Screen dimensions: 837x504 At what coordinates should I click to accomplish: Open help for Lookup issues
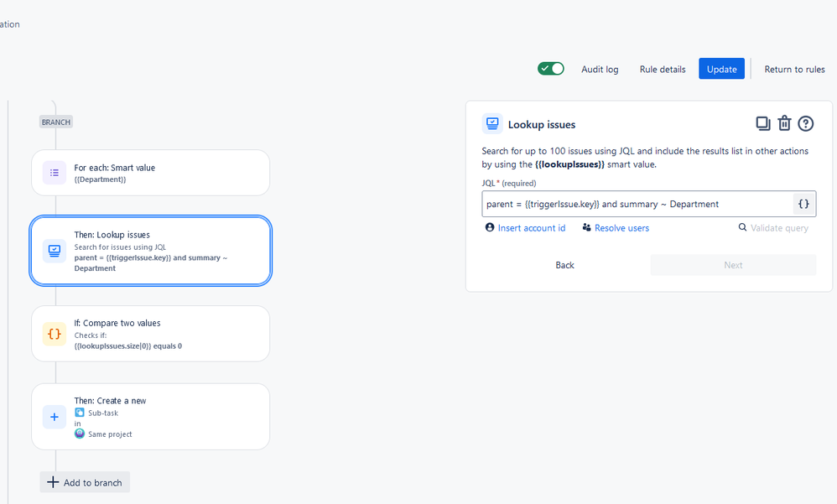pyautogui.click(x=805, y=124)
